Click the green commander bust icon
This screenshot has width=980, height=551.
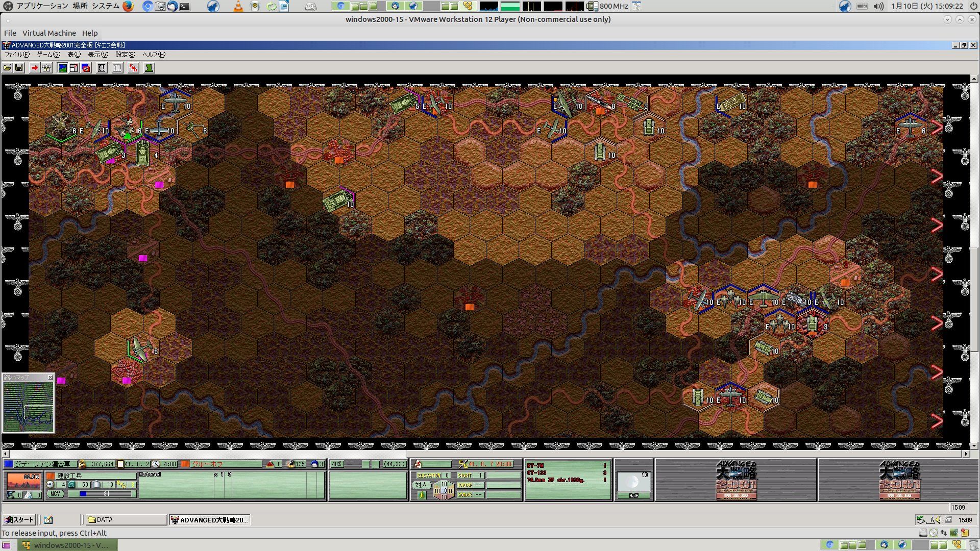click(x=149, y=68)
